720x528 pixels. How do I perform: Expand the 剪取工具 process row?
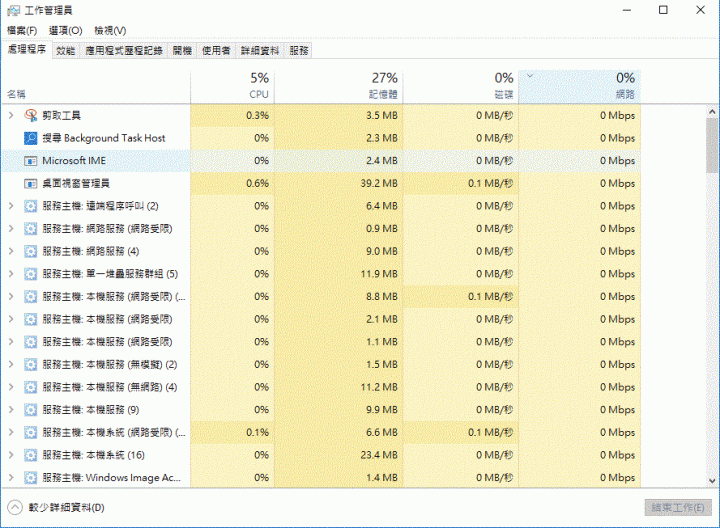11,115
